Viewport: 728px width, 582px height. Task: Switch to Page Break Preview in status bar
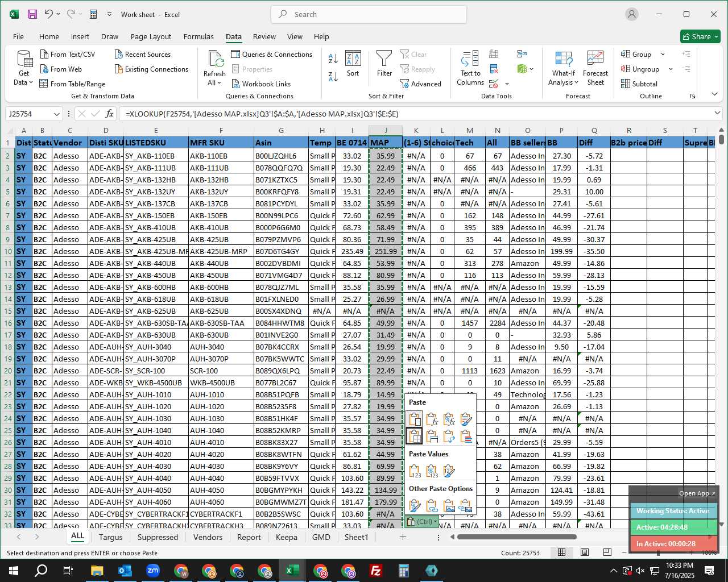point(607,552)
